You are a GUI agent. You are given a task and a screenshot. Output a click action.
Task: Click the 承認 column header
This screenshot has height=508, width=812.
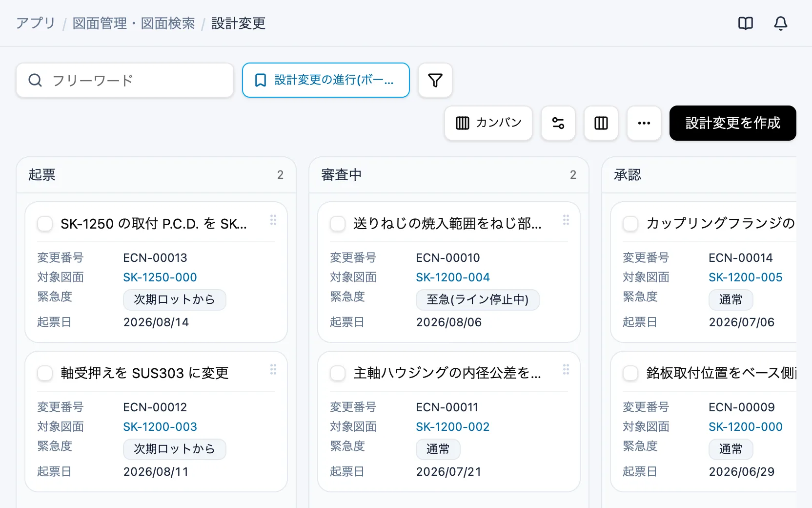[699, 175]
